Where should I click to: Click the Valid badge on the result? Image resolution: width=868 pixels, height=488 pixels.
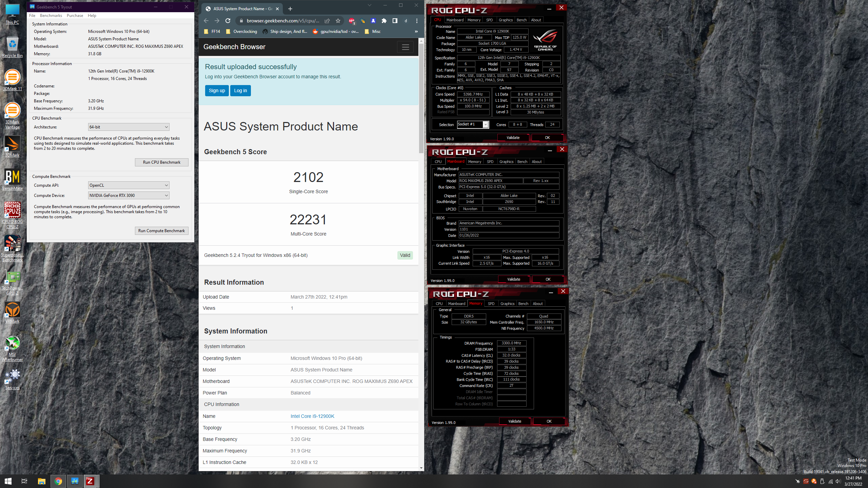pyautogui.click(x=405, y=255)
